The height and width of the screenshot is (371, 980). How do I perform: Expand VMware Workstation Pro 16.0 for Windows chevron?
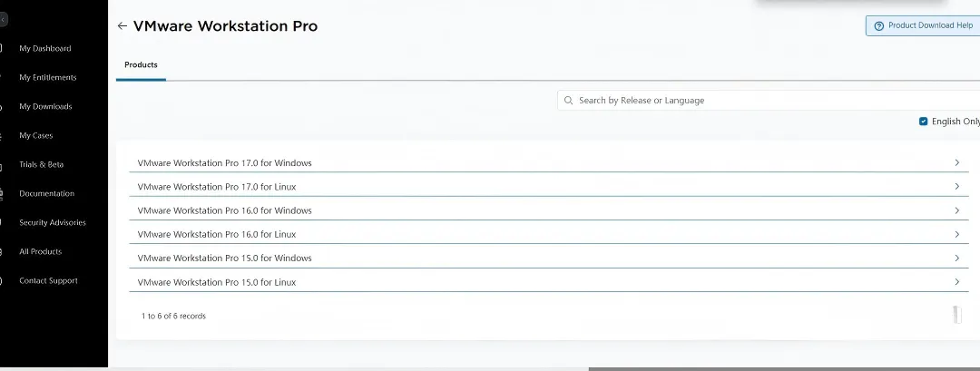957,210
